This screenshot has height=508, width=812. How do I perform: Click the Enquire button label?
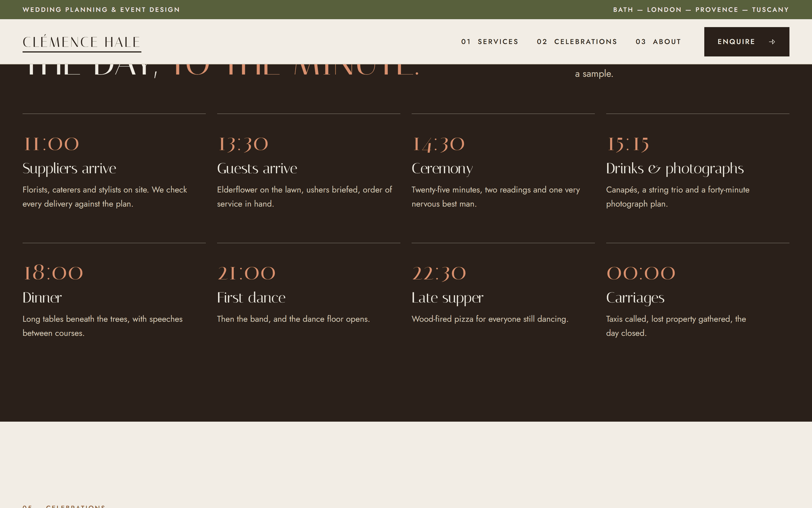[x=736, y=42]
